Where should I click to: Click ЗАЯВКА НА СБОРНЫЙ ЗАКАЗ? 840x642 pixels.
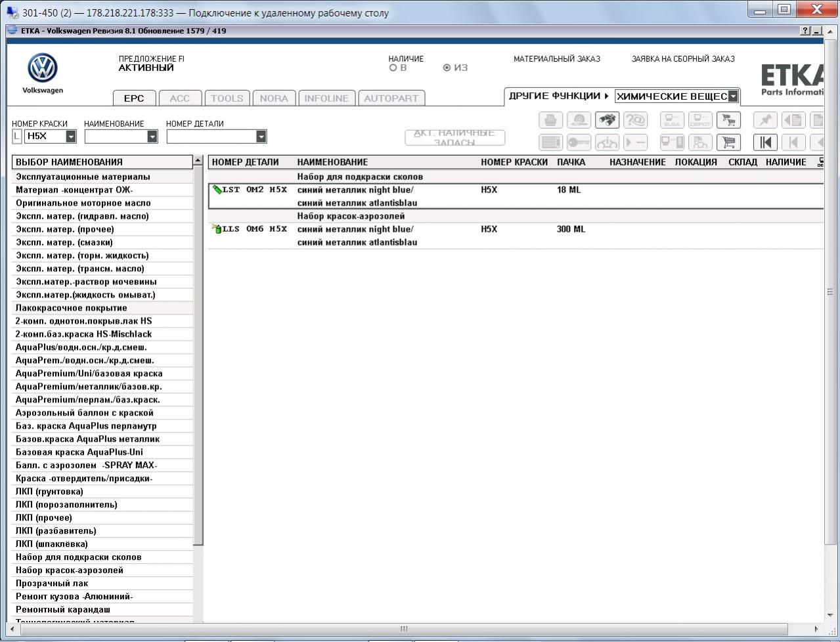point(683,59)
